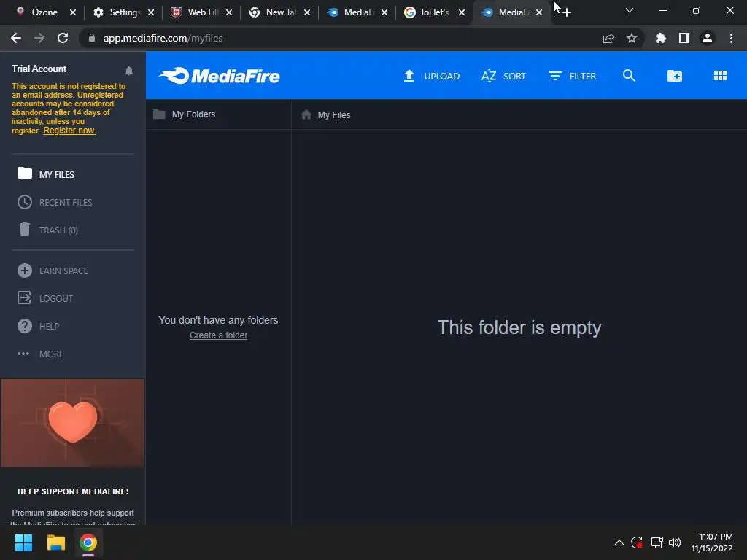Click the search magnifier icon
The image size is (747, 560).
(629, 75)
